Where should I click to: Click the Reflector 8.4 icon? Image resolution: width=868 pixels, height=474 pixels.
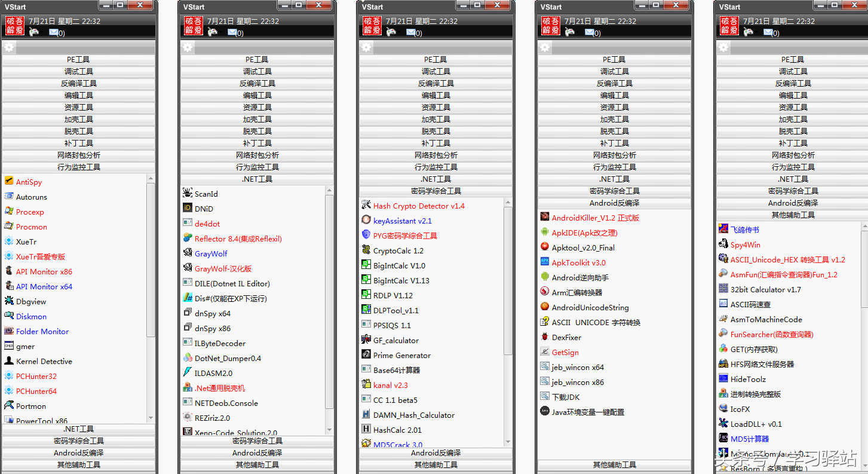coord(188,238)
